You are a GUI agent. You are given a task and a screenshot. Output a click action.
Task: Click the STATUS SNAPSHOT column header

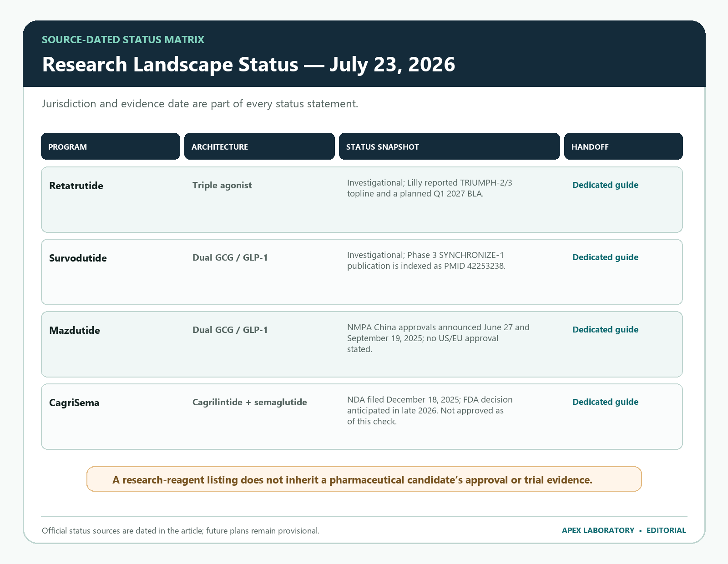(449, 146)
